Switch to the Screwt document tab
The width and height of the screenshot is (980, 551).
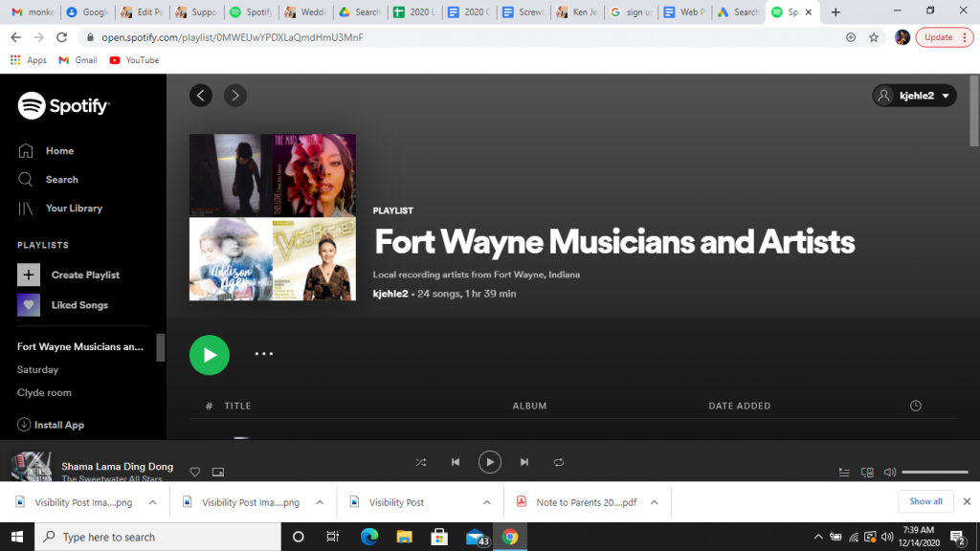pyautogui.click(x=523, y=11)
